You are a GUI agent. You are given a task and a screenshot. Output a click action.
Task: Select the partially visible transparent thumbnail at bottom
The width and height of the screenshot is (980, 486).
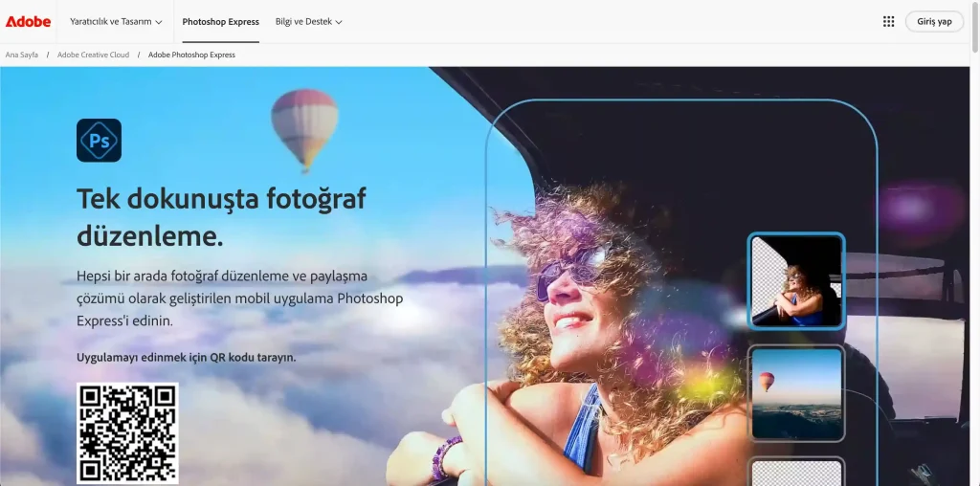coord(796,472)
